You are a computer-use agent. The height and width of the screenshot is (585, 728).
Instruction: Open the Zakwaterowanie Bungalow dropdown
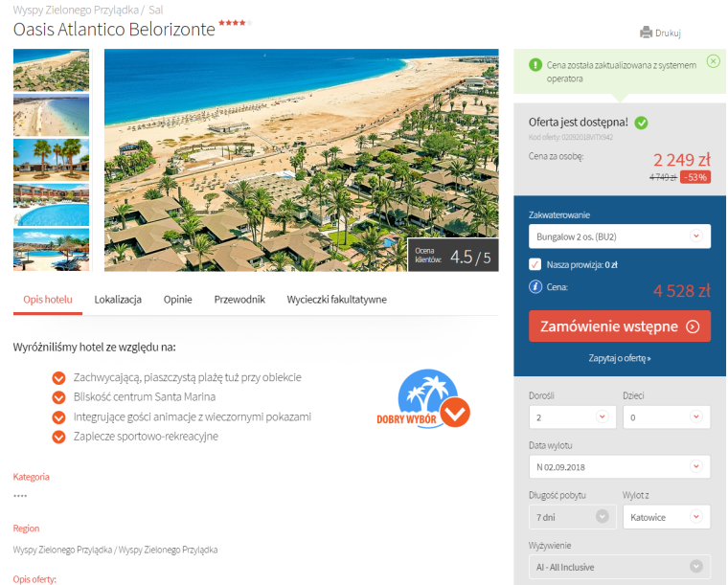[619, 236]
